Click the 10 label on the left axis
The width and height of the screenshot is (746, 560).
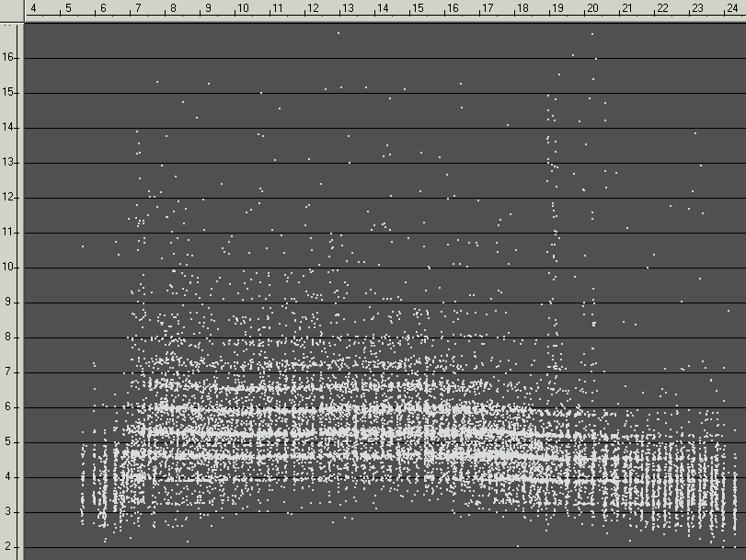click(x=10, y=267)
